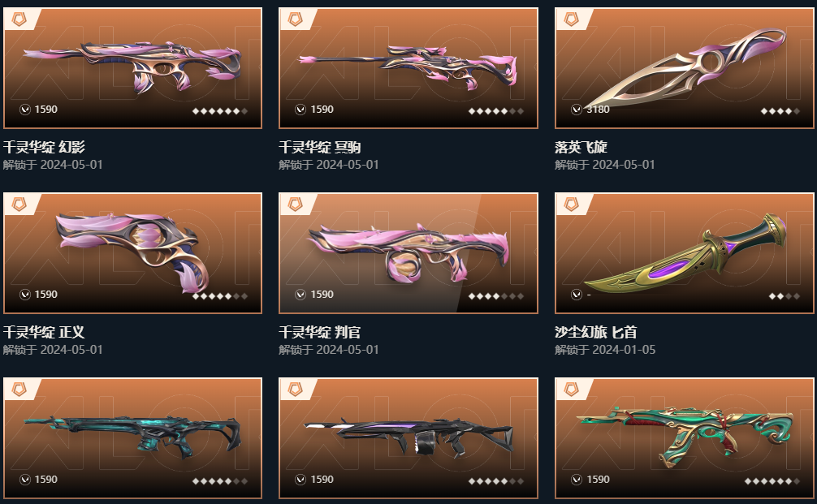Open the 千灵华绽 幻影 rifle thumbnail

(x=133, y=67)
